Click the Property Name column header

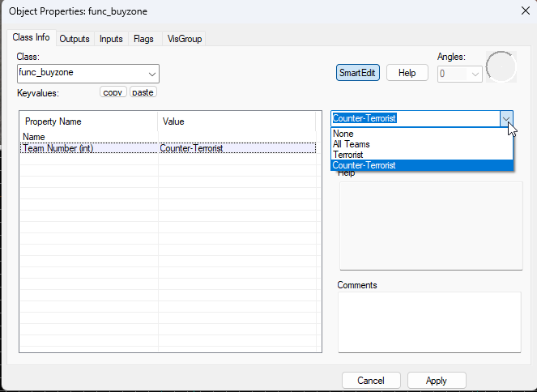[89, 121]
